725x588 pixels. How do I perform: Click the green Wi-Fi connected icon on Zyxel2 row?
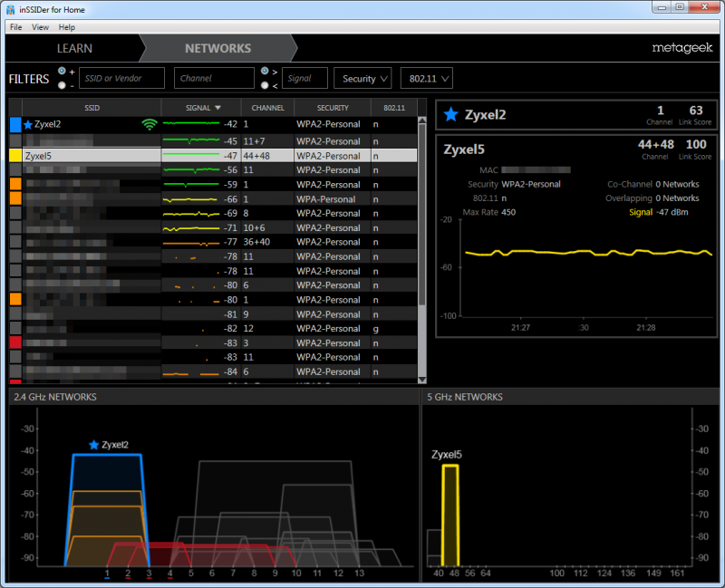tap(150, 124)
